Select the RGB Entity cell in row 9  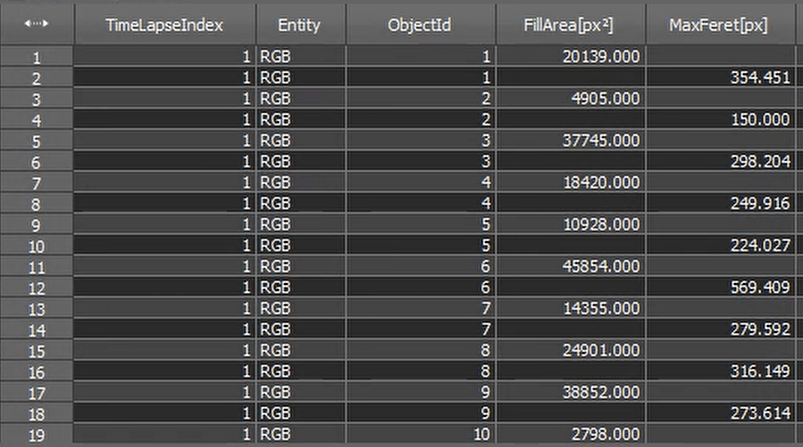tap(300, 225)
